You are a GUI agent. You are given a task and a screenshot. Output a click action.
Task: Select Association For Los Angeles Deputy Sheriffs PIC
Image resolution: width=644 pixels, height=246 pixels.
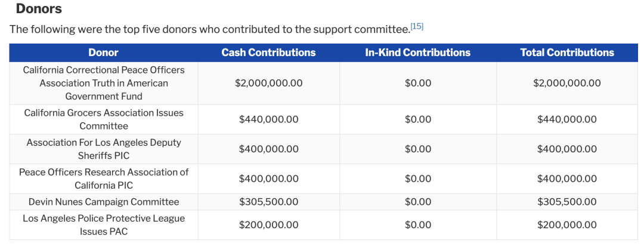click(104, 149)
